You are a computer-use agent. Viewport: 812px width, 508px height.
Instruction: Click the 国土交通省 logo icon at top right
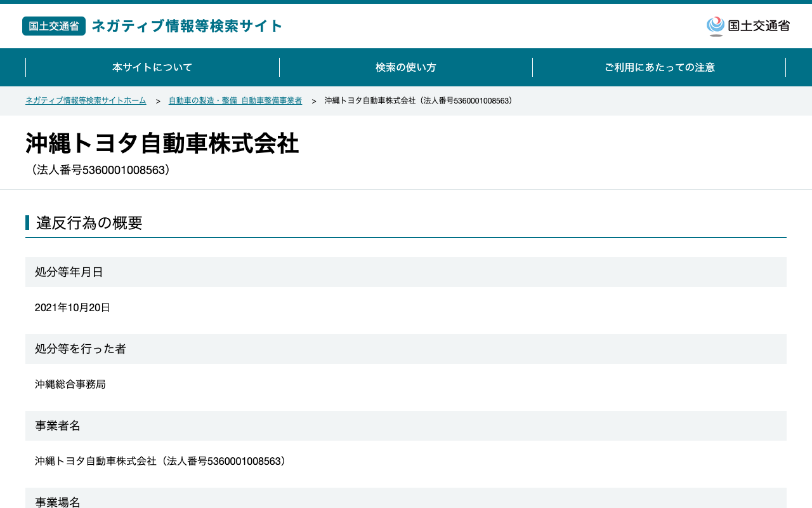click(716, 26)
